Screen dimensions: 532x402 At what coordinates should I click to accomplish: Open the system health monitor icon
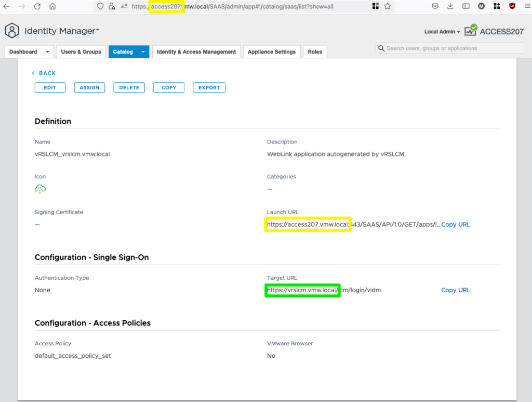[x=471, y=30]
